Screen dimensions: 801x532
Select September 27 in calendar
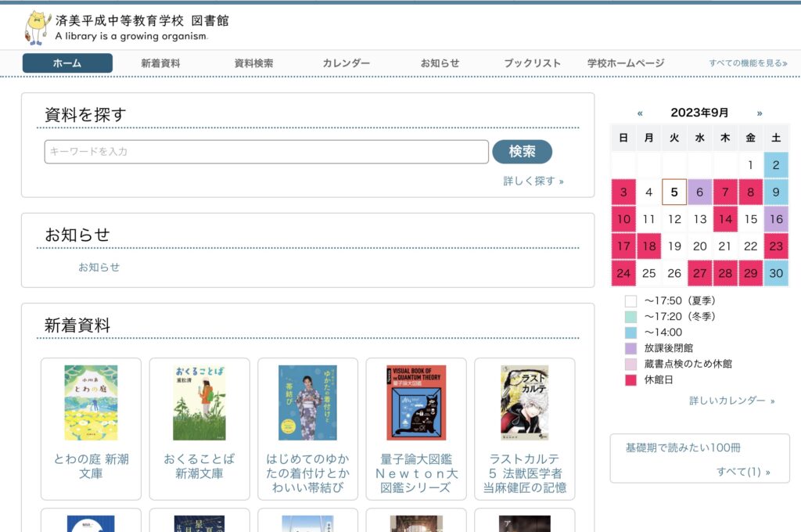699,273
